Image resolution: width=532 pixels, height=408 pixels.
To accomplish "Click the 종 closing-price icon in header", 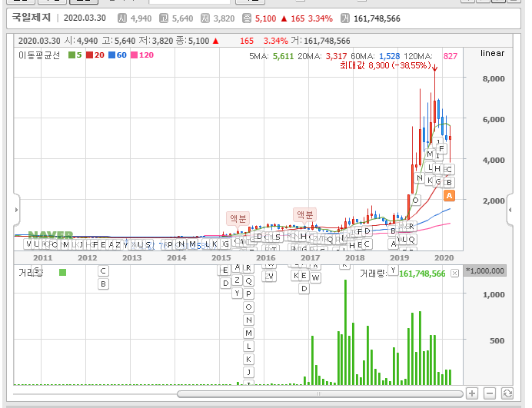I will (247, 18).
